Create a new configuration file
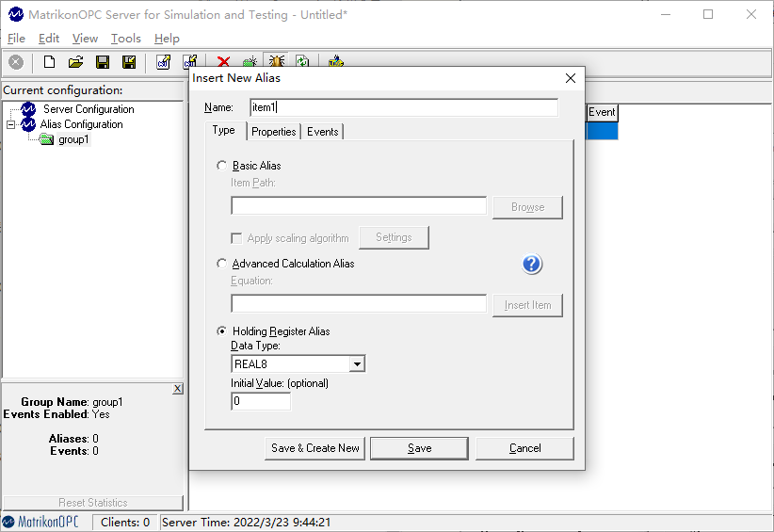 pyautogui.click(x=49, y=62)
